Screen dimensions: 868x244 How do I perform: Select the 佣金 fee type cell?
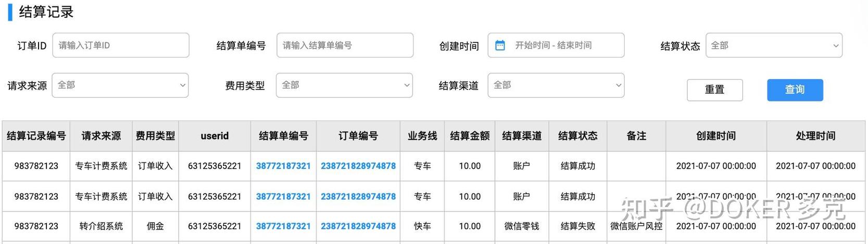tap(155, 226)
